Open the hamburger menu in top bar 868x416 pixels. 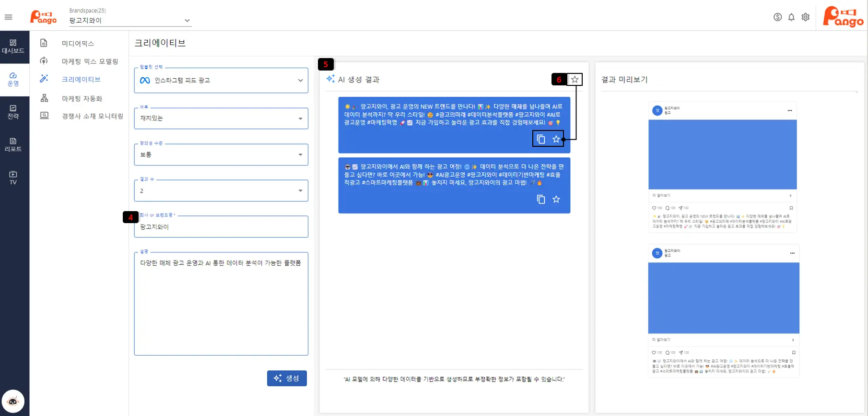(x=9, y=17)
